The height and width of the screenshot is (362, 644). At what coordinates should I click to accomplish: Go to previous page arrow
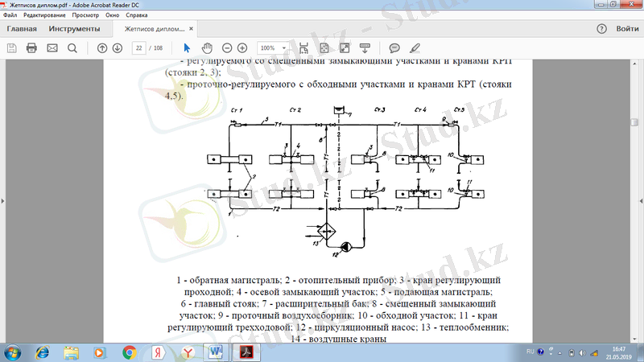point(102,48)
